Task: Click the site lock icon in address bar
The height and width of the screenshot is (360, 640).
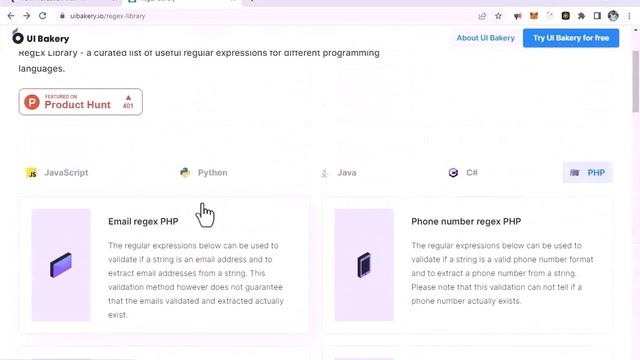Action: coord(62,16)
